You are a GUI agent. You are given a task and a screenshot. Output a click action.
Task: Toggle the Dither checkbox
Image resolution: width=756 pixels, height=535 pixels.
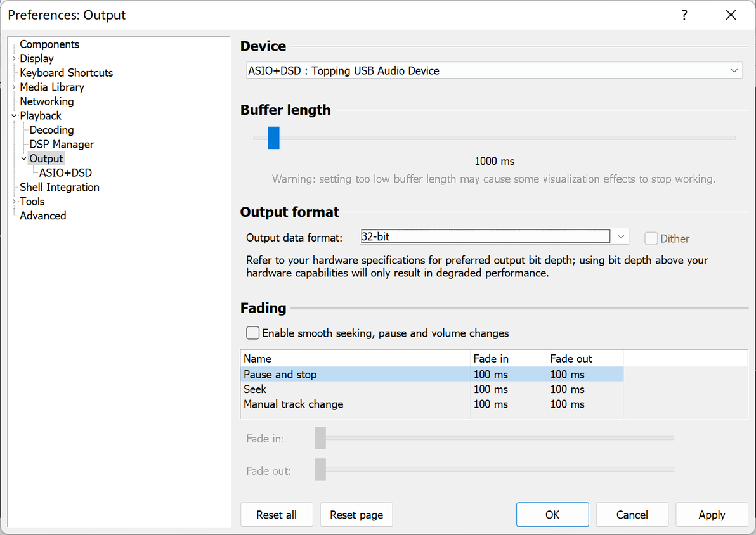(651, 238)
